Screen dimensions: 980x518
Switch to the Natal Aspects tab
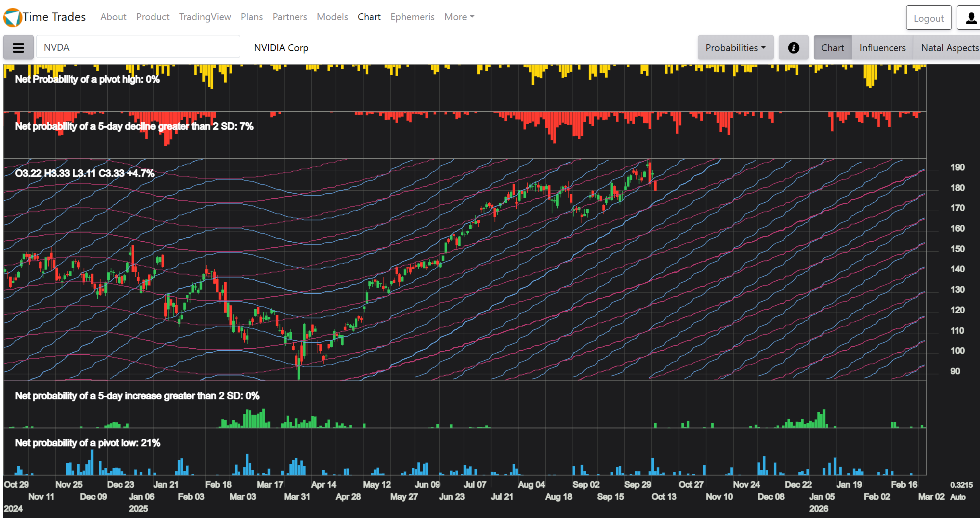(x=949, y=48)
